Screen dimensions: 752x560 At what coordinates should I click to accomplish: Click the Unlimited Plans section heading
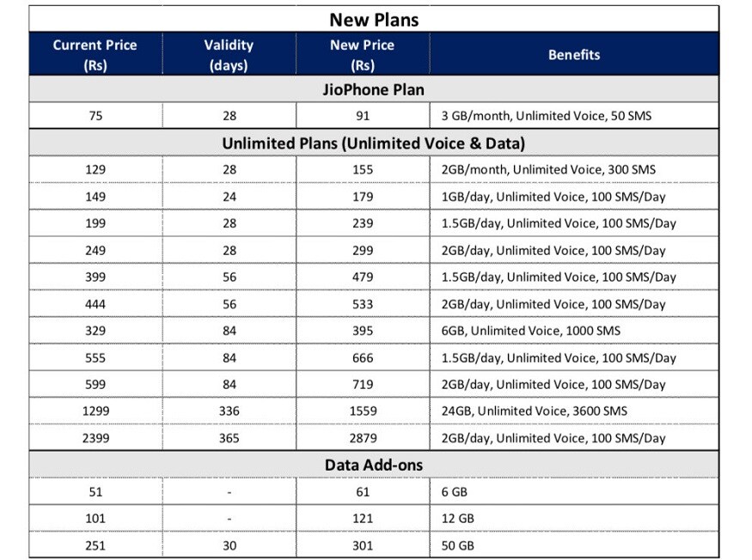click(x=374, y=143)
